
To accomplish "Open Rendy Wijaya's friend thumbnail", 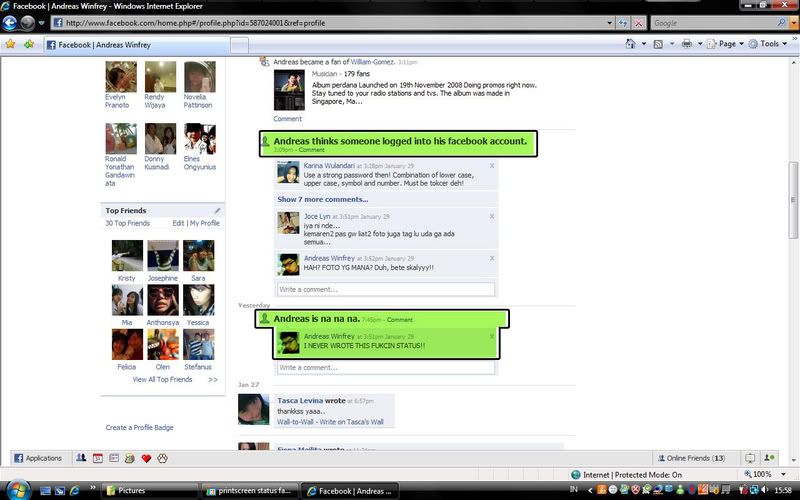I will pos(160,77).
